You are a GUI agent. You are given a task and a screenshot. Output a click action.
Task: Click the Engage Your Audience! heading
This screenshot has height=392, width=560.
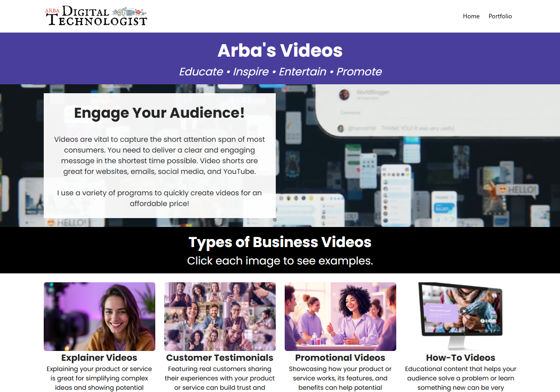159,113
